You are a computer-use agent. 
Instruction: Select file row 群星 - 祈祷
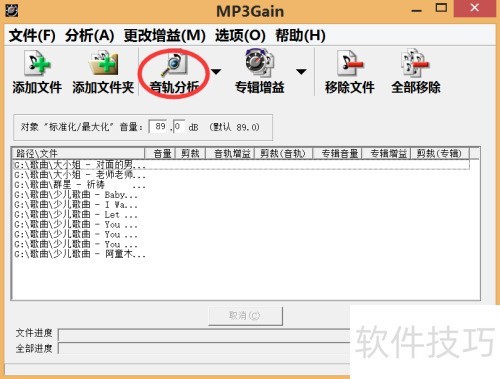tap(241, 185)
